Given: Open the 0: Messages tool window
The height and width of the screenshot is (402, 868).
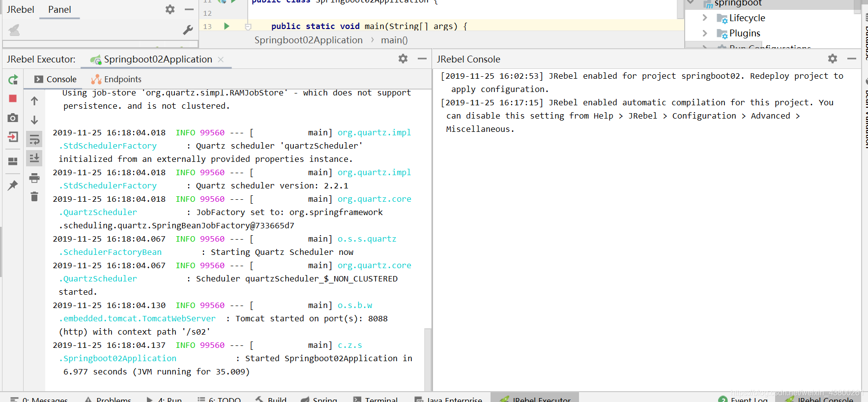Looking at the screenshot, I should (39, 399).
